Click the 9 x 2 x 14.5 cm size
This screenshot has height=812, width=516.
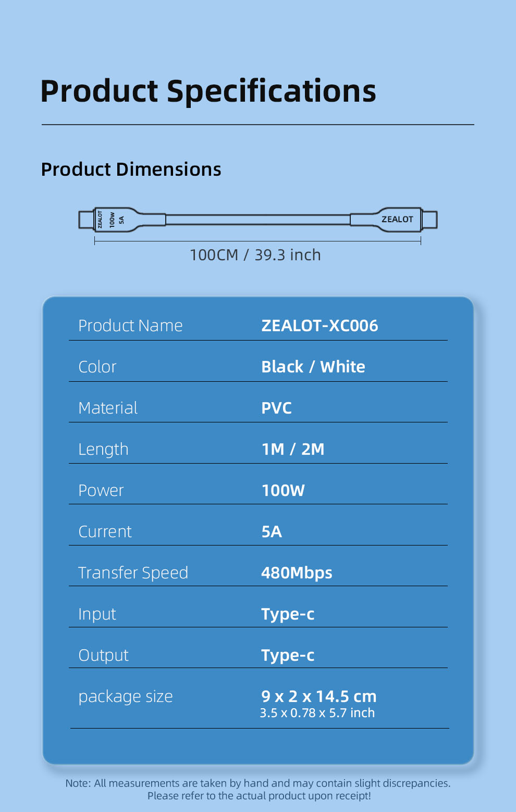[x=318, y=696]
